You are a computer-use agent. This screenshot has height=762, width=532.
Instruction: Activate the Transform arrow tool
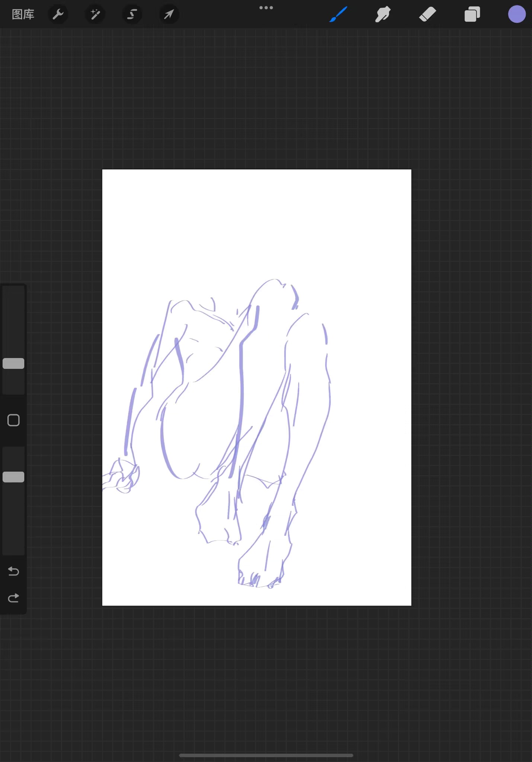(x=169, y=15)
